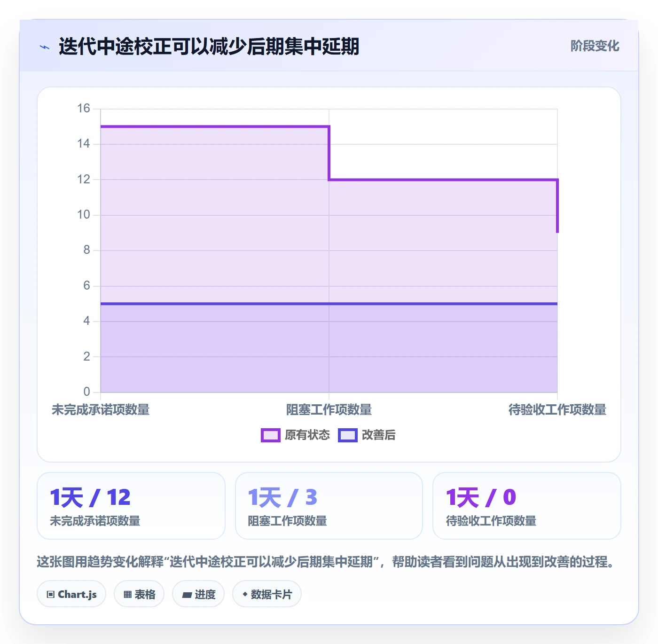Hide the 改善后 dataset via legend label

(x=378, y=435)
